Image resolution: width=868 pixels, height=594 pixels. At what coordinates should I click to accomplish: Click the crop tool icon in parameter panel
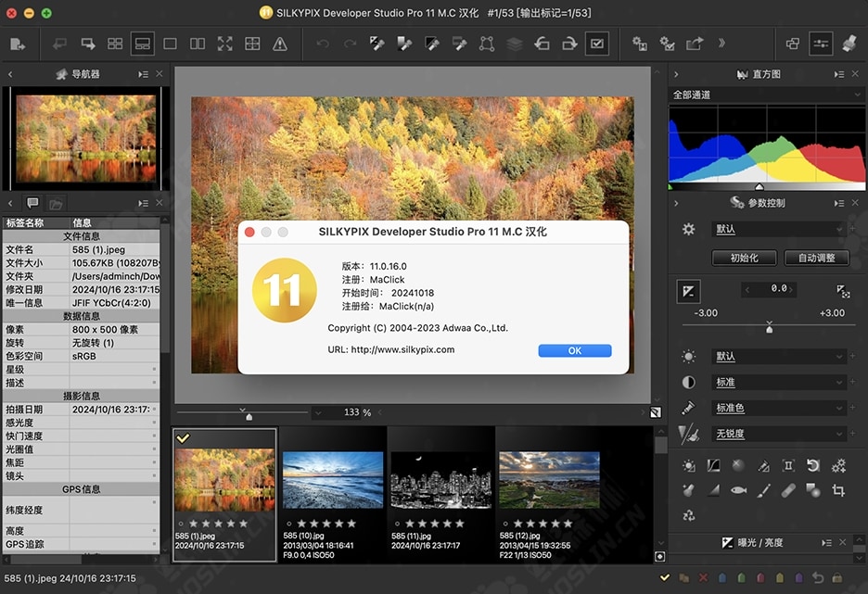(838, 490)
